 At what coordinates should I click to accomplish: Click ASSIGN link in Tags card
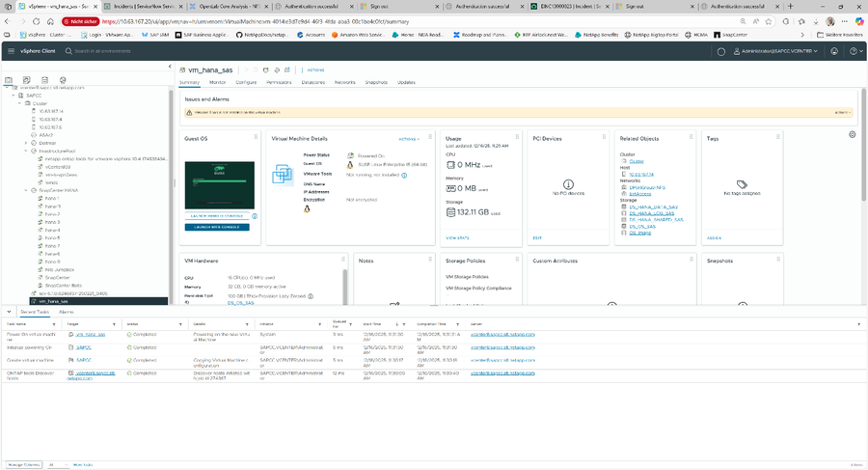click(714, 237)
